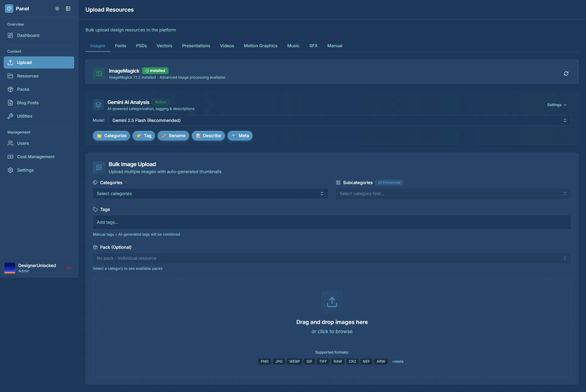
Task: Click the Describe AI action button
Action: [x=208, y=135]
